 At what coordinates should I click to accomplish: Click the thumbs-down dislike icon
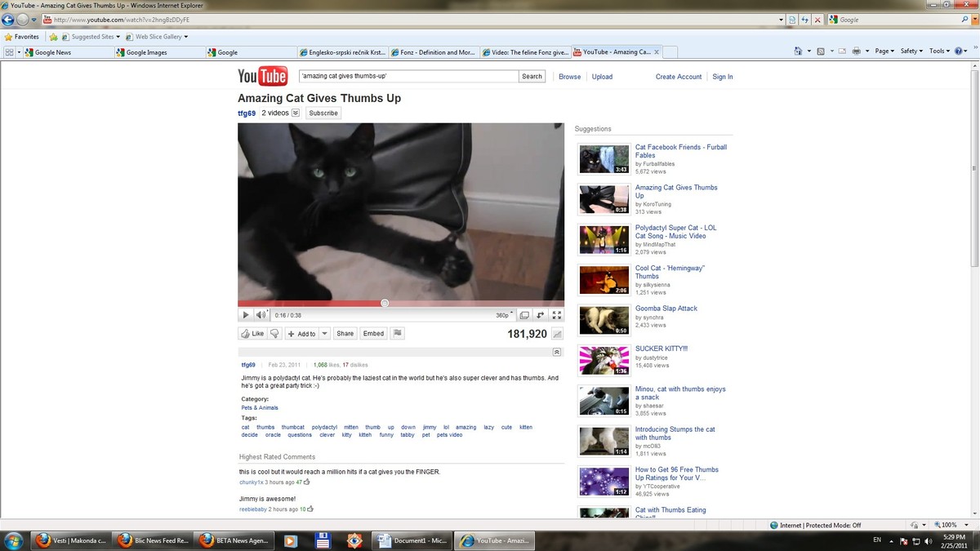pyautogui.click(x=275, y=333)
